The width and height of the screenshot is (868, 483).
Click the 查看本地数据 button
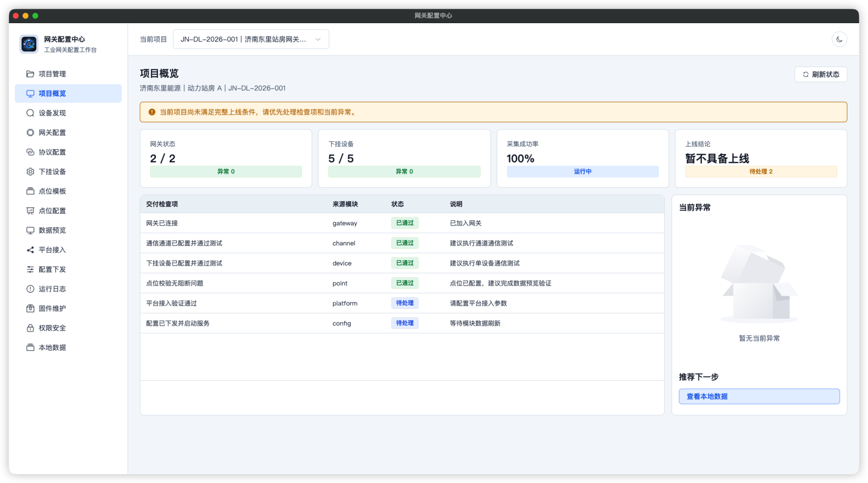[759, 396]
